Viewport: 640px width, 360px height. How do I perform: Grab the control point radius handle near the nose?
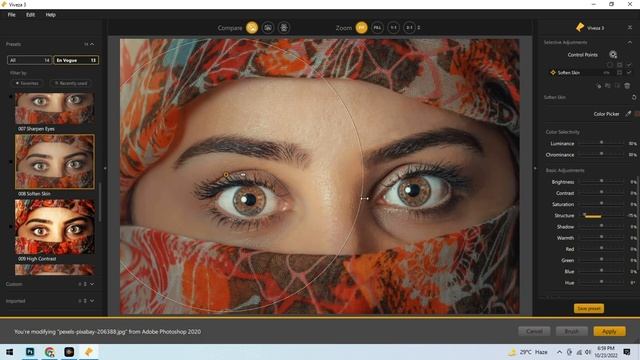tap(364, 198)
